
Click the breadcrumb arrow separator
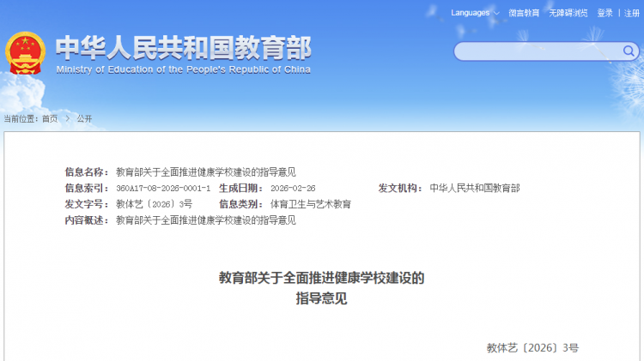[67, 118]
